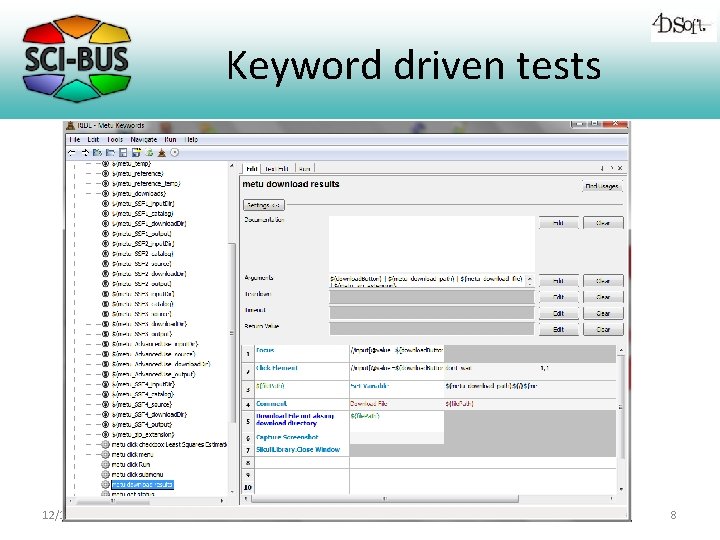Select the ${metu_zip_extension} variable in tree

click(143, 434)
